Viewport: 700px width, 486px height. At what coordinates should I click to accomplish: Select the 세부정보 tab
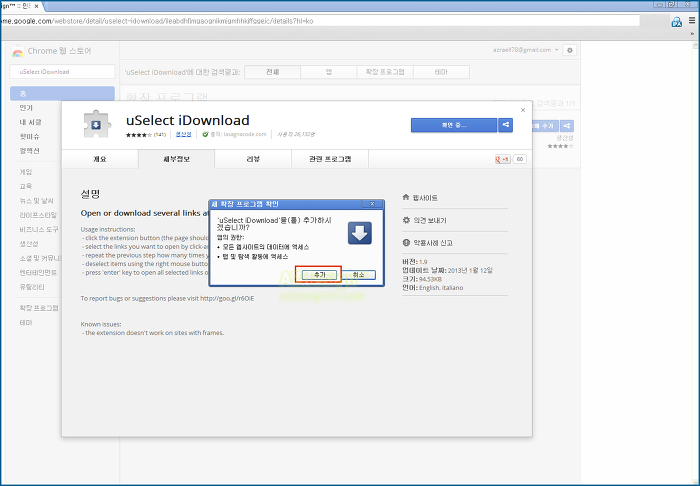pos(176,159)
